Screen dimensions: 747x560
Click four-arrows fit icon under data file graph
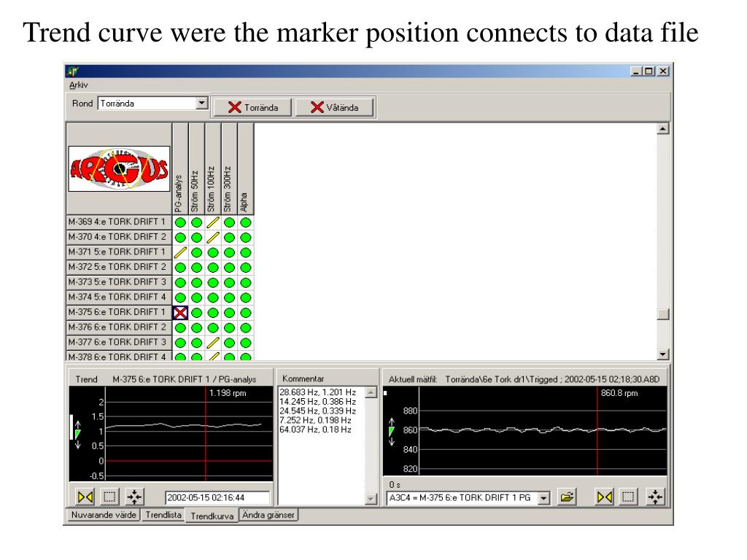pos(656,497)
